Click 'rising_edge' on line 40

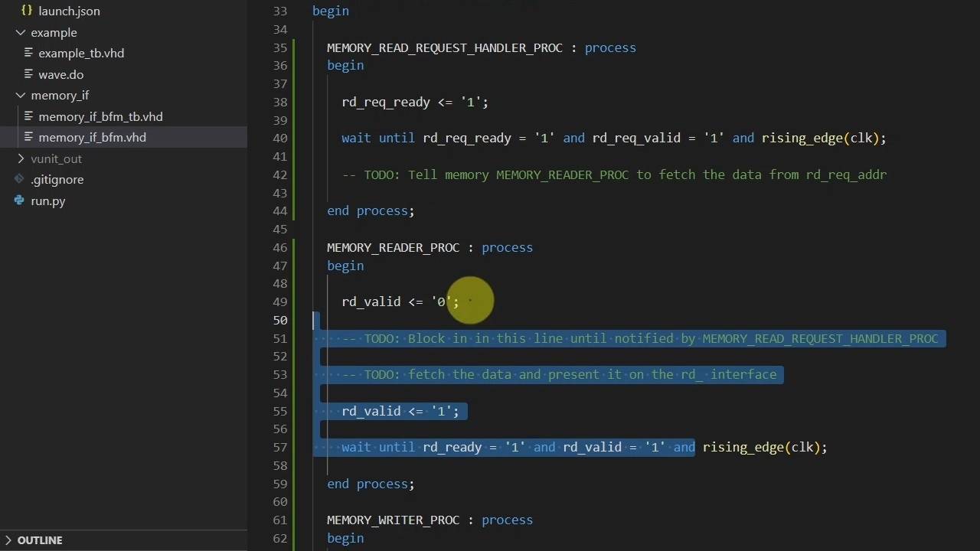pos(802,138)
